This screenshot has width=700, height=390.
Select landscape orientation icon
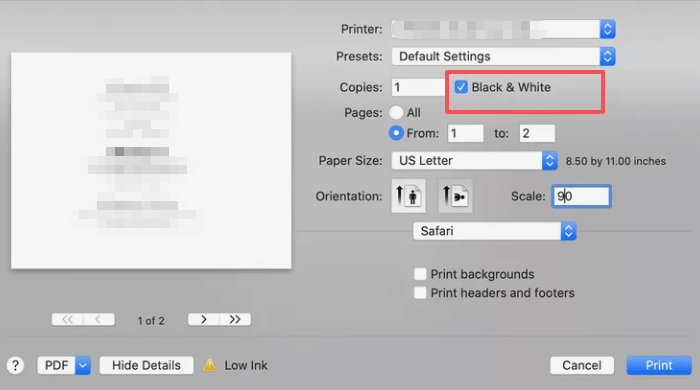(x=455, y=196)
